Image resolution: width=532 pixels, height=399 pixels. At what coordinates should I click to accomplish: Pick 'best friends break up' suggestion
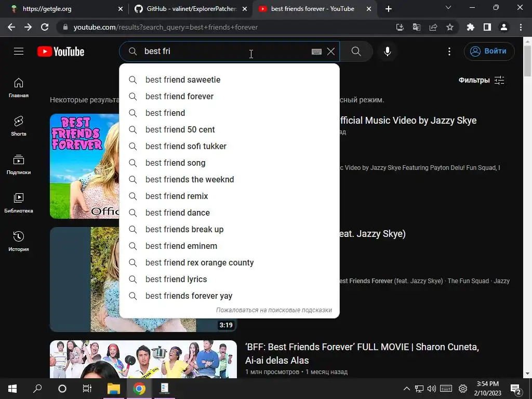pos(229,229)
